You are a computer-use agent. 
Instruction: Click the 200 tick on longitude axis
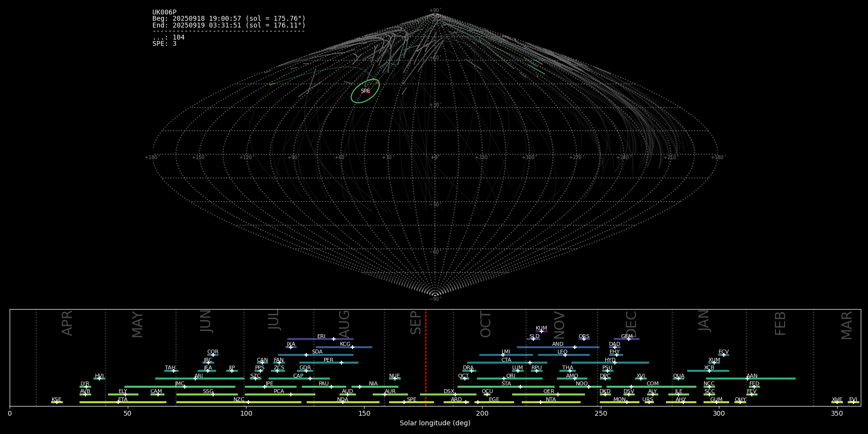click(482, 413)
